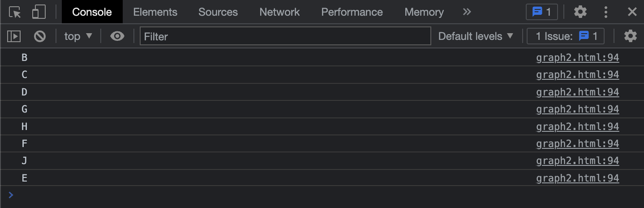Viewport: 644px width, 208px height.
Task: Create a live expression with the eye icon
Action: 117,36
